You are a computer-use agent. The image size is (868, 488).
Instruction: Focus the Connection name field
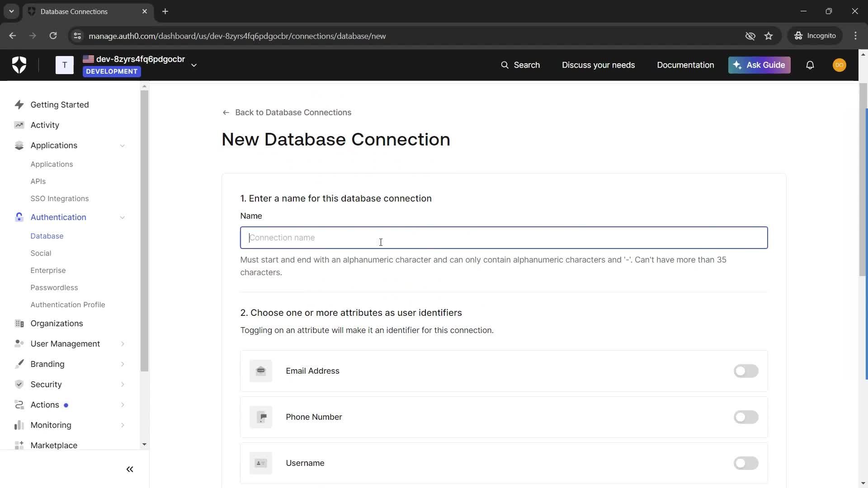[504, 238]
